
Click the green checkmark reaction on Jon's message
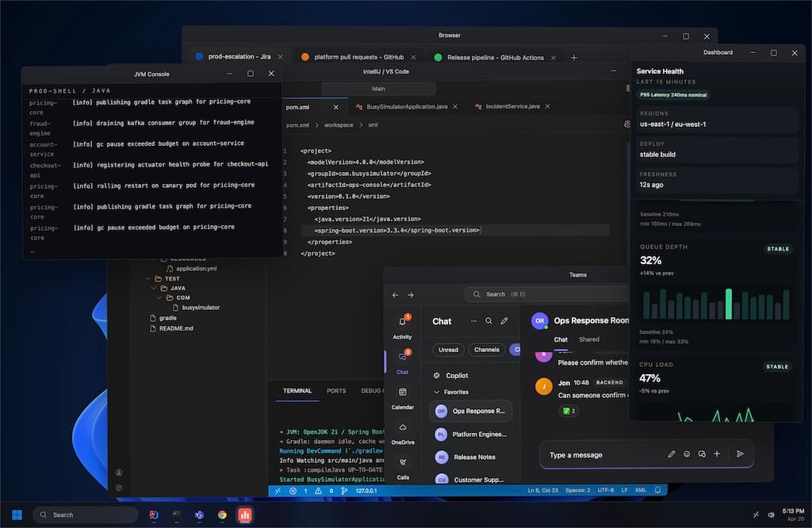point(566,411)
